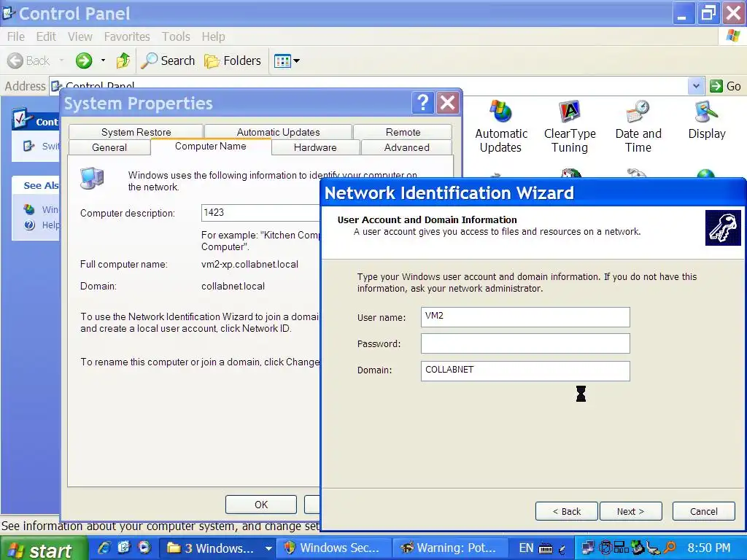Click the Help icon in See Also panel
This screenshot has height=560, width=747.
[29, 225]
